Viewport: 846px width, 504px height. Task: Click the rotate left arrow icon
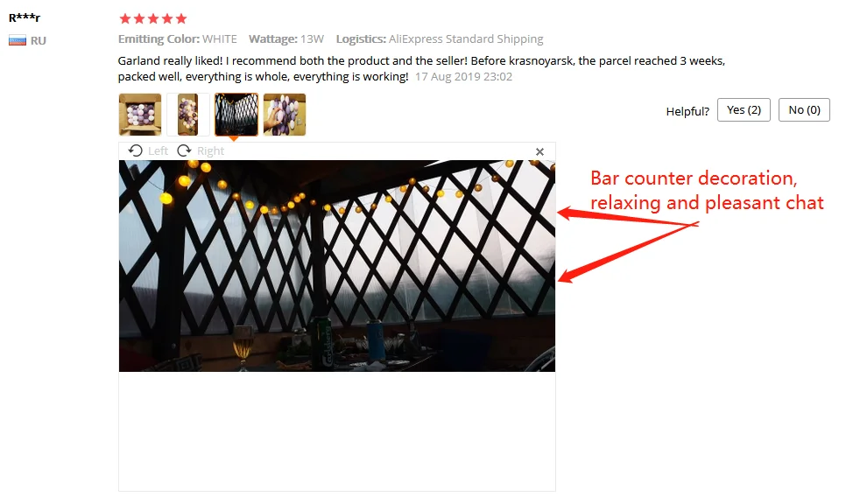coord(136,150)
